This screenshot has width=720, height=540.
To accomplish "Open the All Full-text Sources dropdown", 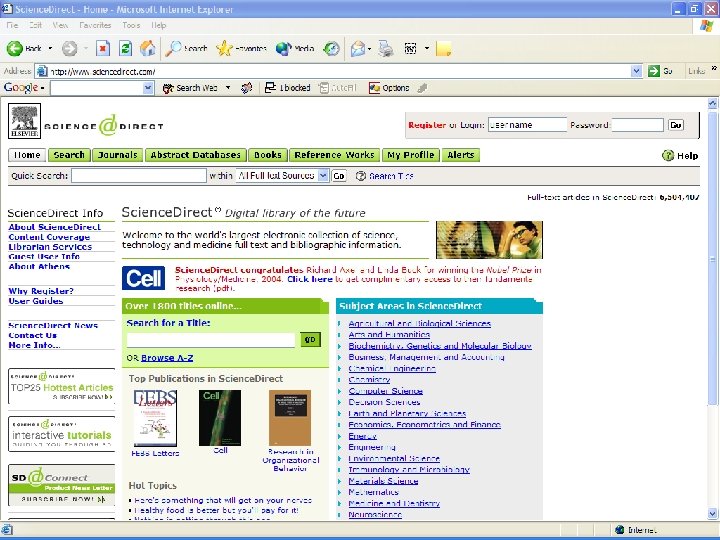I will point(323,175).
